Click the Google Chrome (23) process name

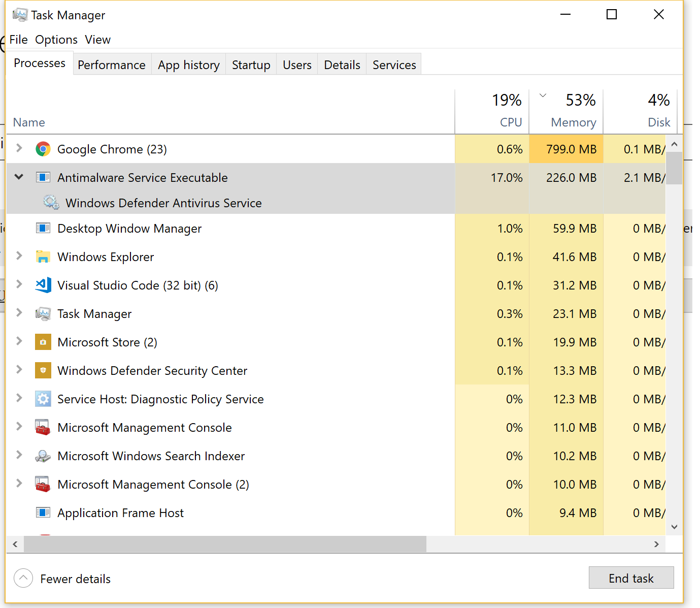112,149
